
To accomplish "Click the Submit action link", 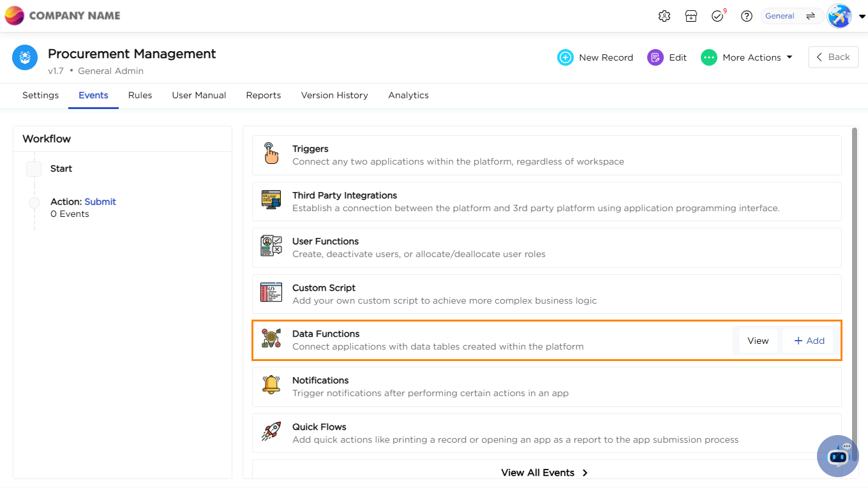I will 100,202.
